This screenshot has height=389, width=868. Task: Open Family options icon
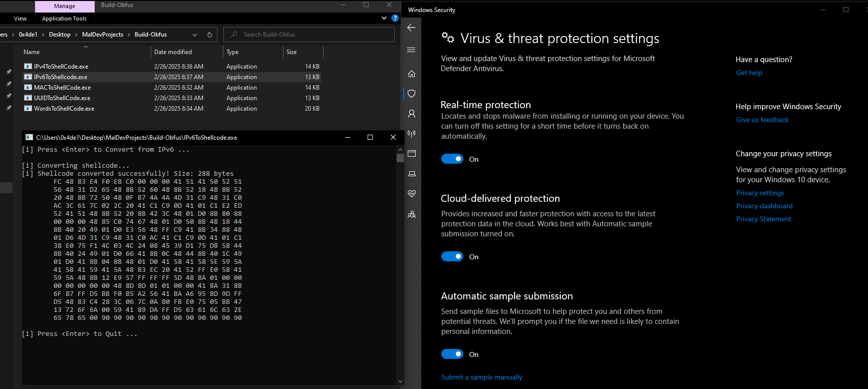[x=412, y=214]
